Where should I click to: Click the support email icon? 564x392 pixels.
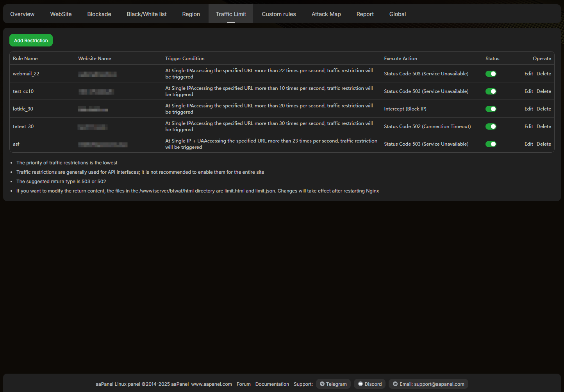[395, 384]
